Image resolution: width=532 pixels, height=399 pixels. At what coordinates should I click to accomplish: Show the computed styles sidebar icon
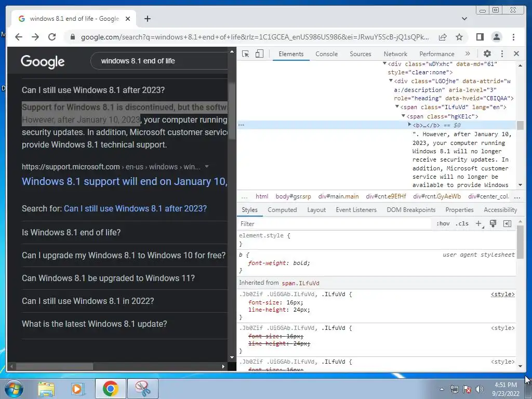pos(507,223)
